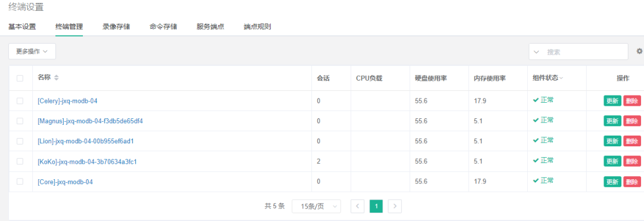Change page size 15条/页 selector
The height and width of the screenshot is (221, 644).
pos(316,206)
